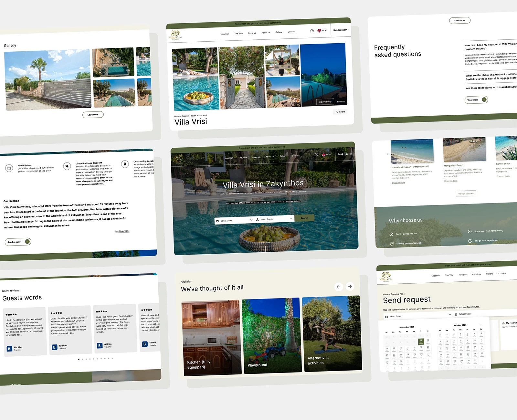Click the Share icon button below photo grid
The image size is (517, 420).
coord(340,112)
